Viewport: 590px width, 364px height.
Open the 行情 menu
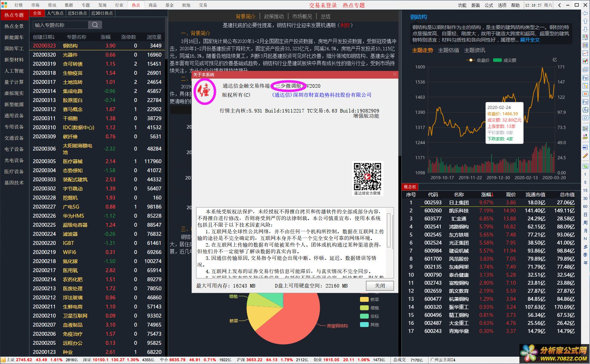(x=19, y=5)
